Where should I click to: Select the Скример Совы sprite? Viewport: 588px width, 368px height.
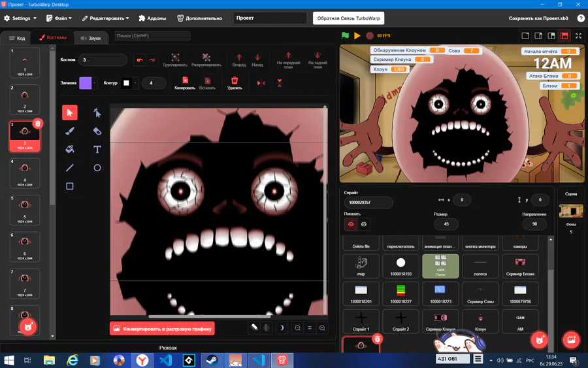click(x=480, y=293)
